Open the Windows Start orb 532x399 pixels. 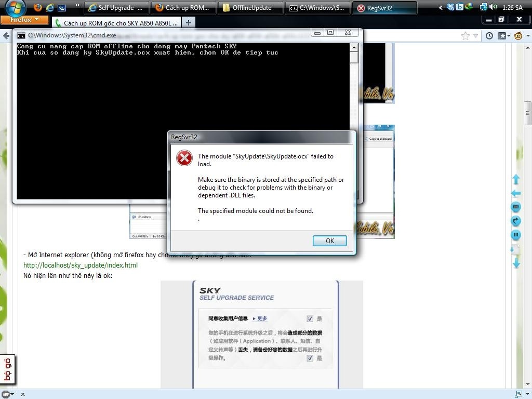(x=15, y=7)
